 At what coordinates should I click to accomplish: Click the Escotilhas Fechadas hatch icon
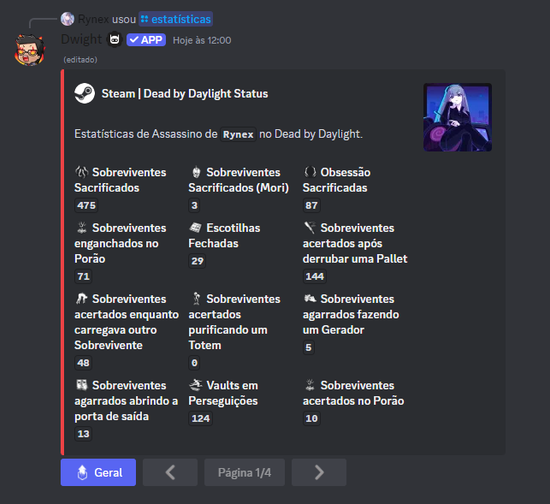click(x=195, y=228)
